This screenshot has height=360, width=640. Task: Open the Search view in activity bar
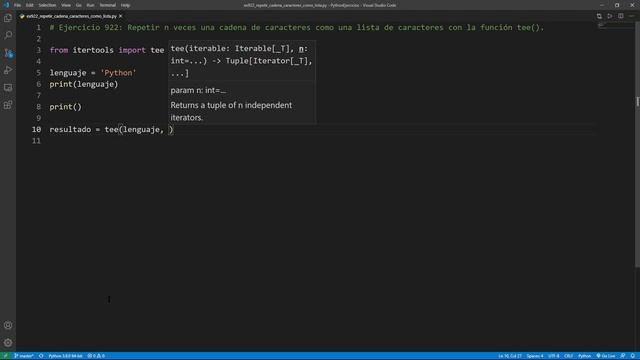pyautogui.click(x=8, y=35)
